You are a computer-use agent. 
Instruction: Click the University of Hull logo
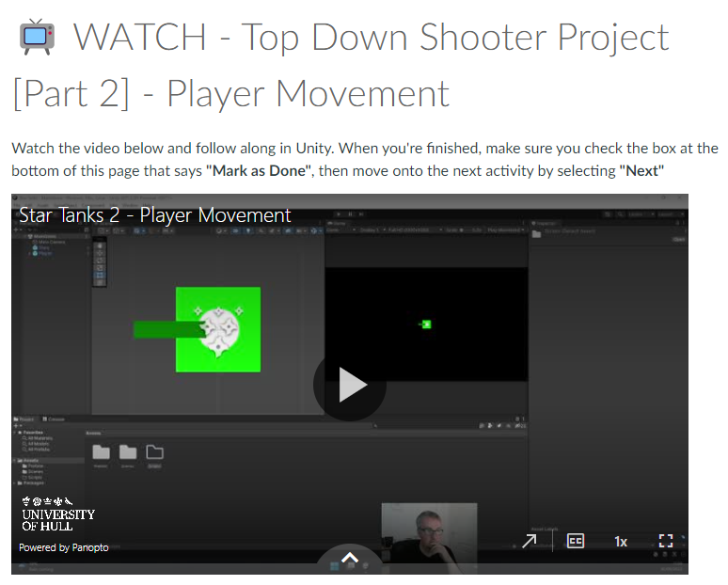pyautogui.click(x=57, y=514)
